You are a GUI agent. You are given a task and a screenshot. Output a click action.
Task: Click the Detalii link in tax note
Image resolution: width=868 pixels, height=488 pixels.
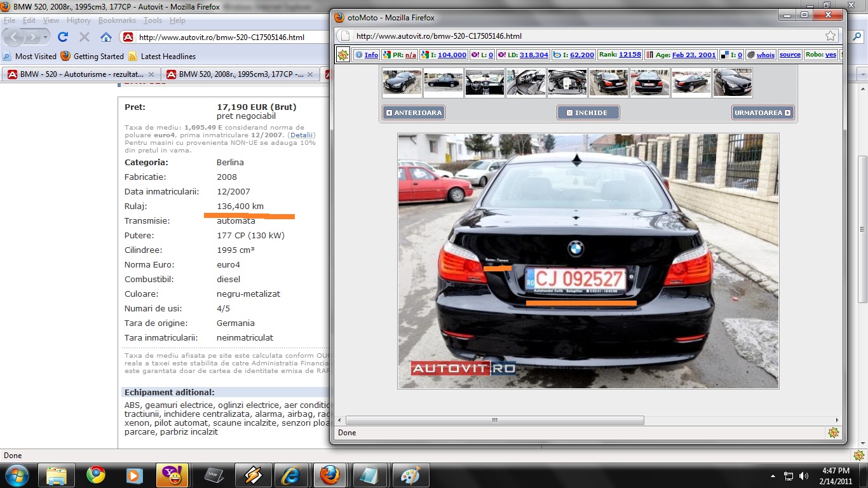coord(302,135)
